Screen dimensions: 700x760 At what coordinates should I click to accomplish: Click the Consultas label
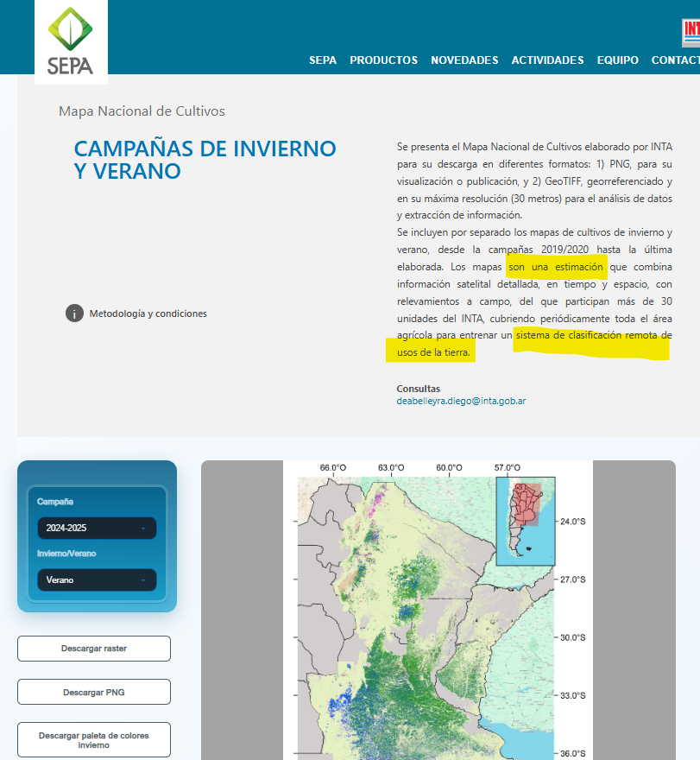click(419, 389)
